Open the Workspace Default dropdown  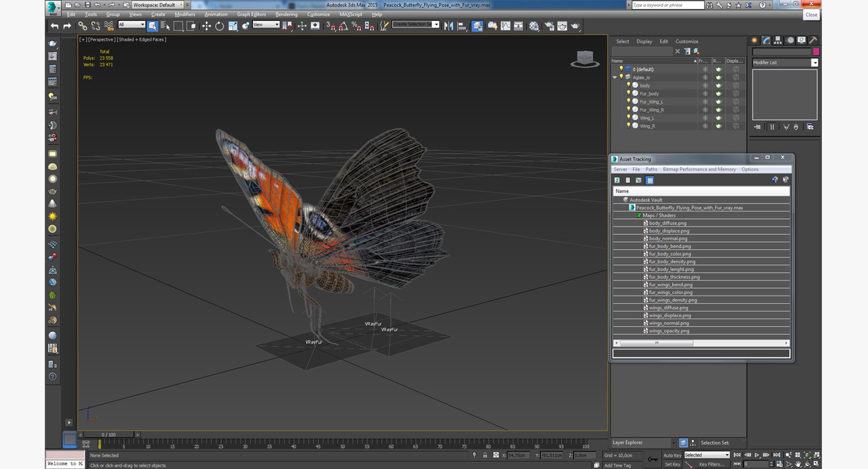click(158, 5)
